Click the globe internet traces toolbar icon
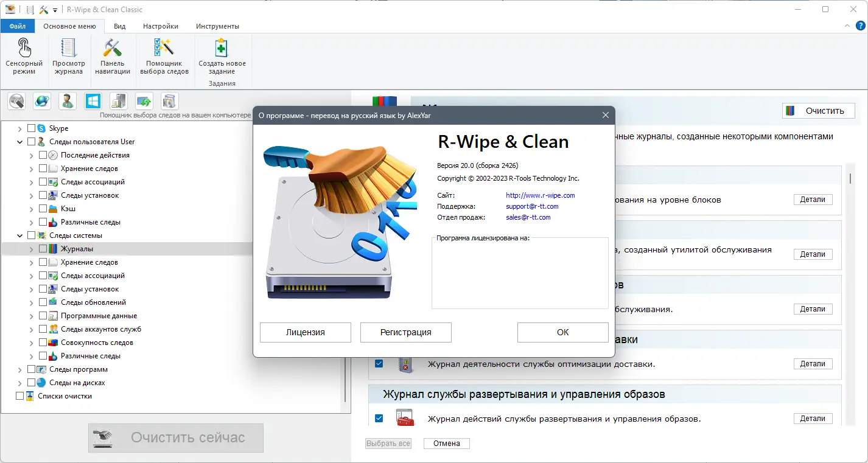Image resolution: width=868 pixels, height=463 pixels. click(42, 101)
